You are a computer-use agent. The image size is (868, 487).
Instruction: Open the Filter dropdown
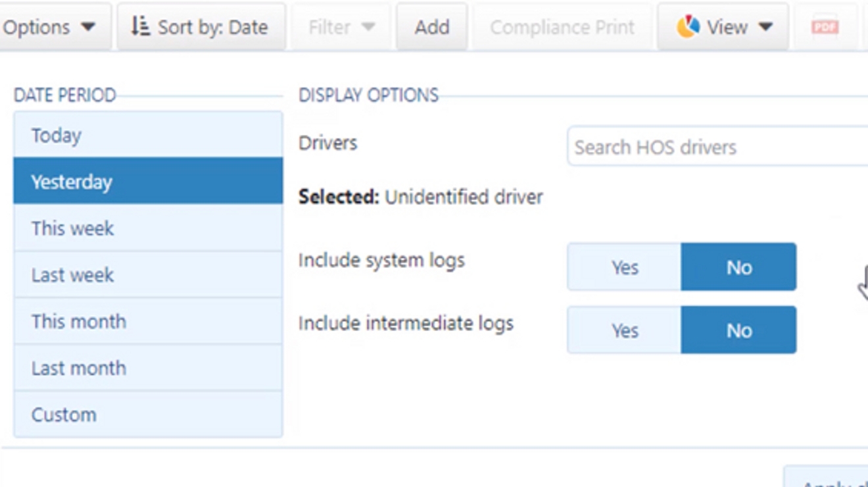click(340, 27)
